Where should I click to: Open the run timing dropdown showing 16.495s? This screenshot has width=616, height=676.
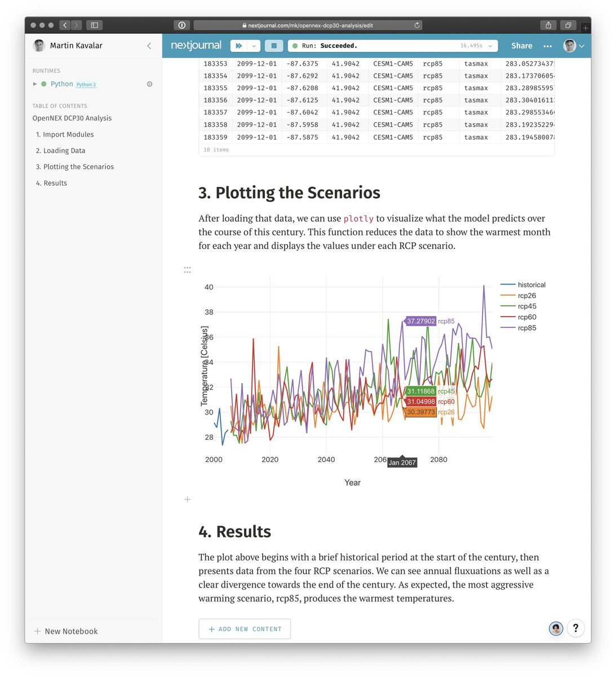489,46
